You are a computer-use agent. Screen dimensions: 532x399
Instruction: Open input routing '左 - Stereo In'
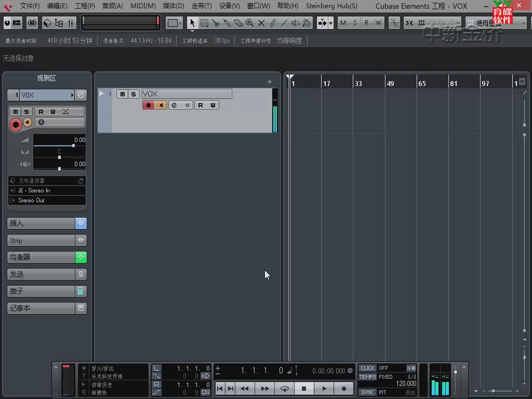(x=47, y=191)
